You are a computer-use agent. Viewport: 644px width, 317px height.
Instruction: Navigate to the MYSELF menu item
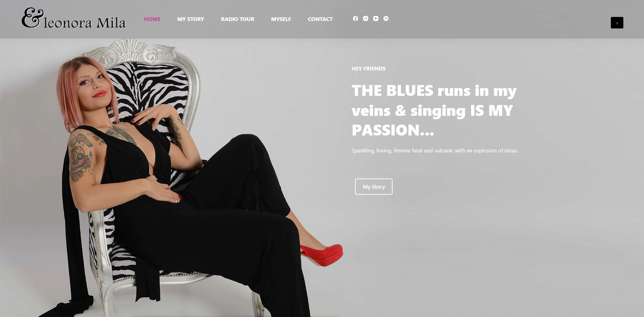pos(281,19)
